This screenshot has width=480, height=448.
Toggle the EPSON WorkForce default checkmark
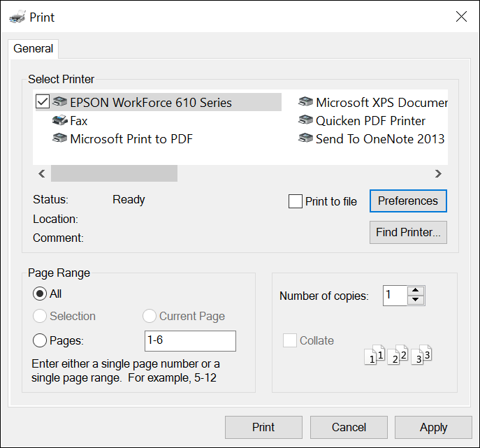43,101
